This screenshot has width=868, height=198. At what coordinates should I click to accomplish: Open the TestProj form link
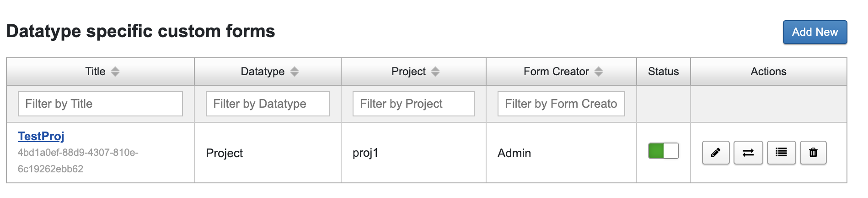[x=41, y=136]
